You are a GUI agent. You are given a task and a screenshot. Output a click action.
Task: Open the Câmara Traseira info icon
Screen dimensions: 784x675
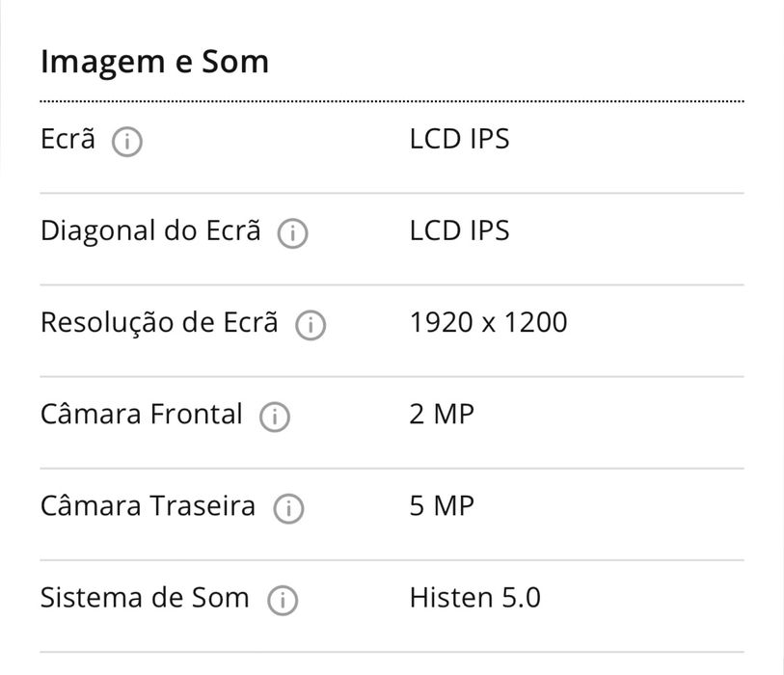tap(287, 508)
